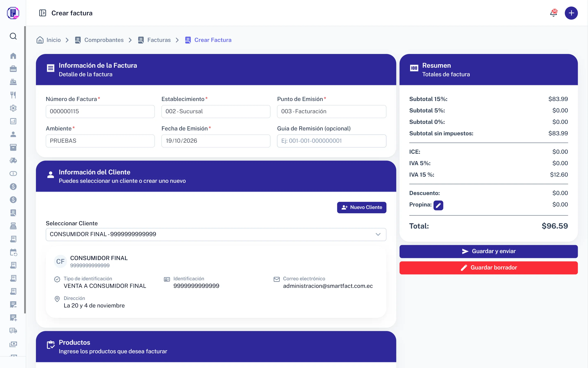Click the Guardar borrador button
588x368 pixels.
click(488, 268)
